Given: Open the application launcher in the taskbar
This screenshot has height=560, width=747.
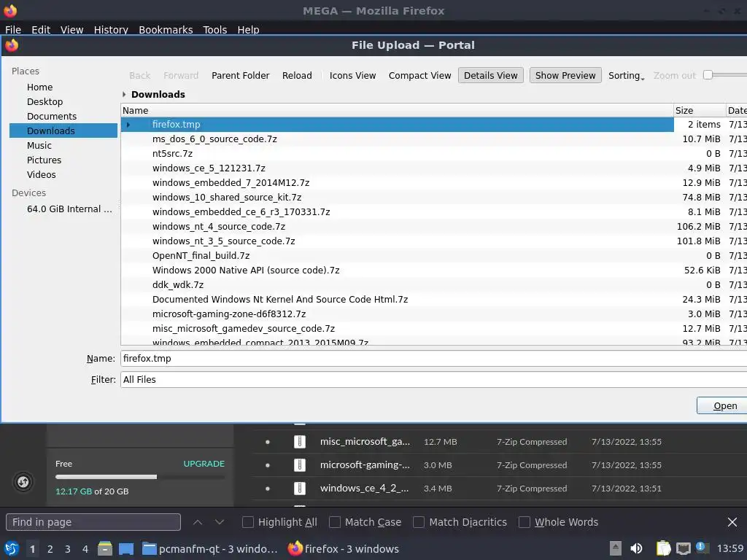Looking at the screenshot, I should pyautogui.click(x=12, y=548).
